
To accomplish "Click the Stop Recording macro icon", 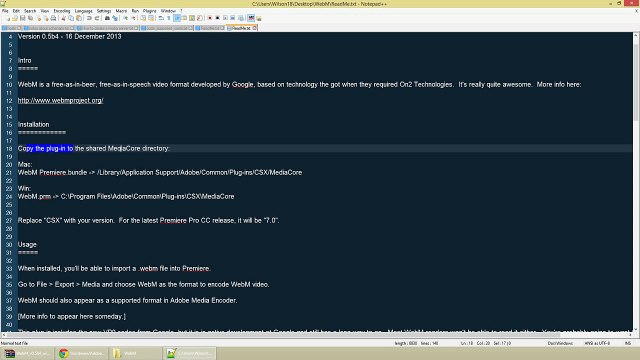I will pyautogui.click(x=217, y=18).
